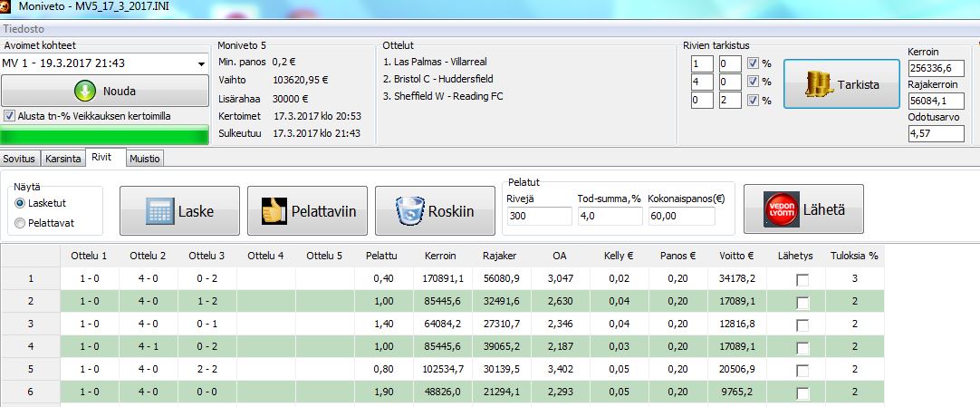The width and height of the screenshot is (980, 407).
Task: Select the Rivit tab
Action: click(x=104, y=157)
